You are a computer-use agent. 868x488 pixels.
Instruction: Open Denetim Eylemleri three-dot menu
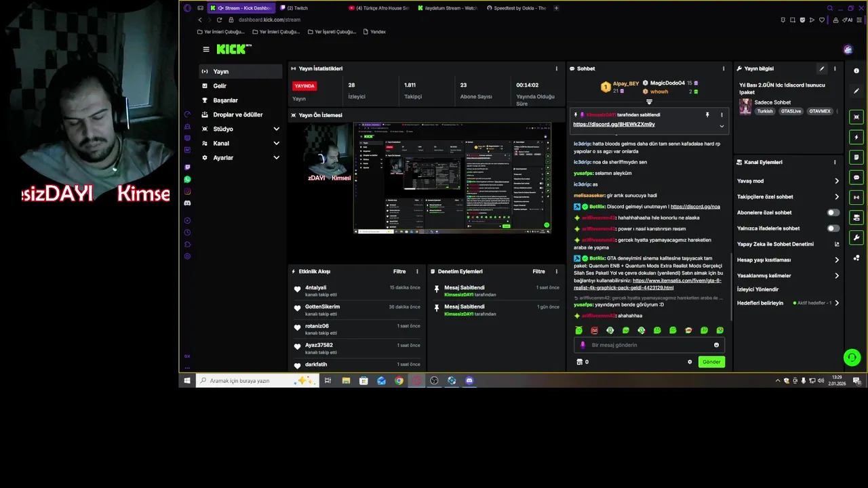pos(557,271)
